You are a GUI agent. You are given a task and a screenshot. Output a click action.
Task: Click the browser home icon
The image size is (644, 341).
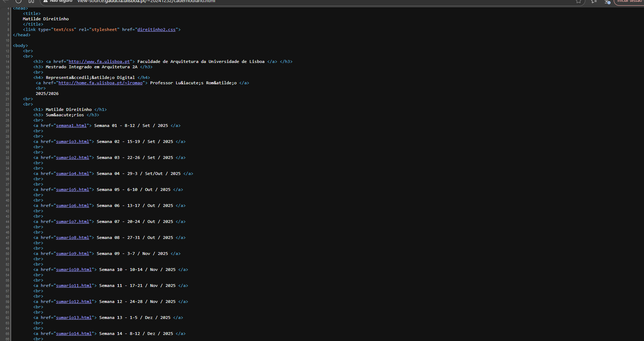click(x=31, y=1)
